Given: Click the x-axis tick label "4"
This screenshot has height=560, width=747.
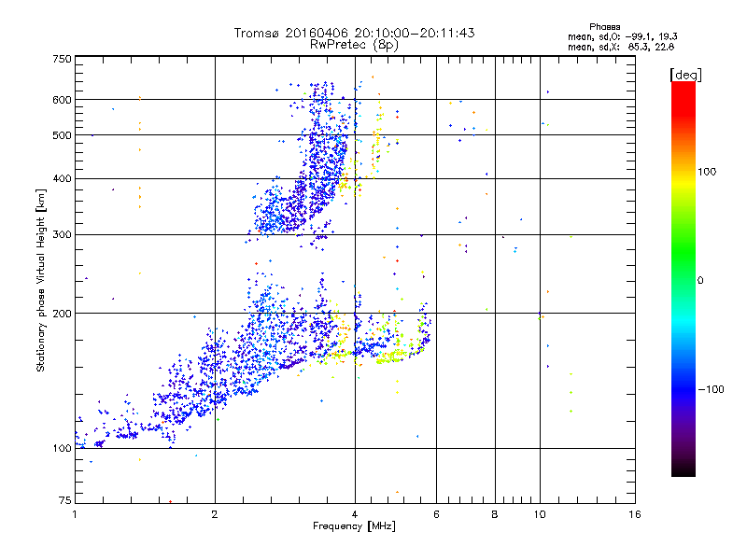Looking at the screenshot, I should point(355,514).
